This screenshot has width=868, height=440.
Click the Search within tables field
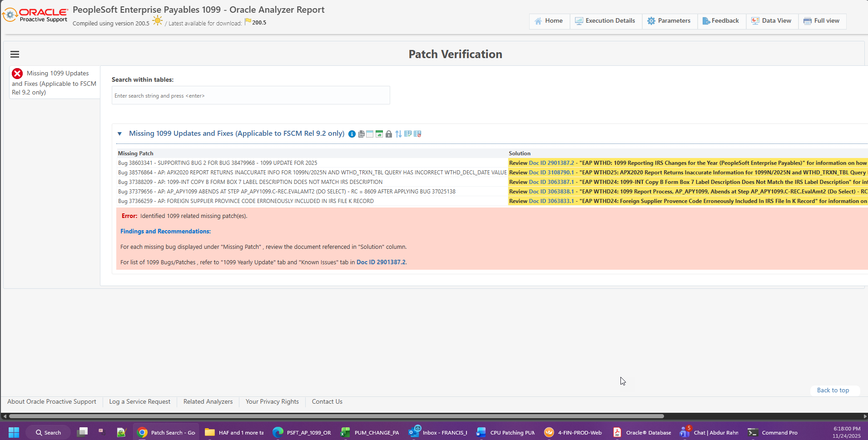pos(251,95)
